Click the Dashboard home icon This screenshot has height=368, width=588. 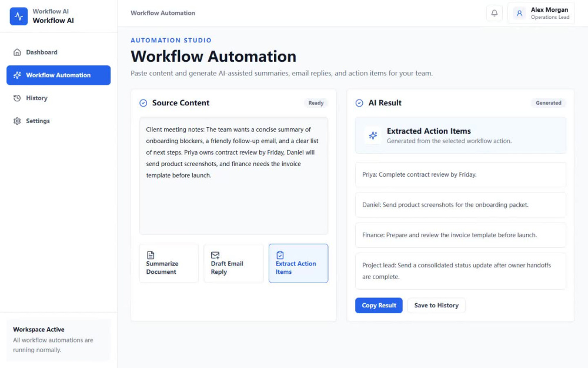17,52
